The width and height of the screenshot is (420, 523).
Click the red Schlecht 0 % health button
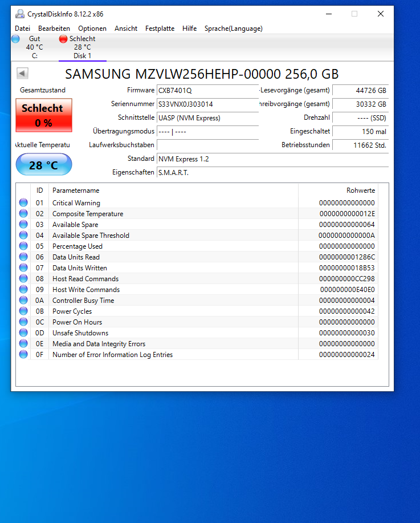click(44, 115)
